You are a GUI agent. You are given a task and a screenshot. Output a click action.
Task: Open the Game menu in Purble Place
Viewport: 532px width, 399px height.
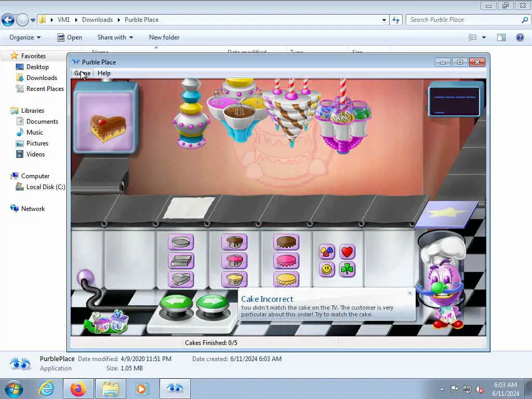click(x=83, y=73)
